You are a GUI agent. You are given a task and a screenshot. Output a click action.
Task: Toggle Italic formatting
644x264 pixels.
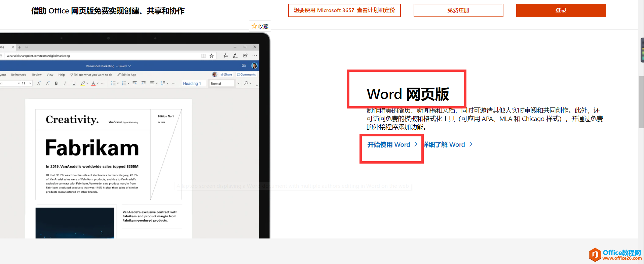point(65,83)
